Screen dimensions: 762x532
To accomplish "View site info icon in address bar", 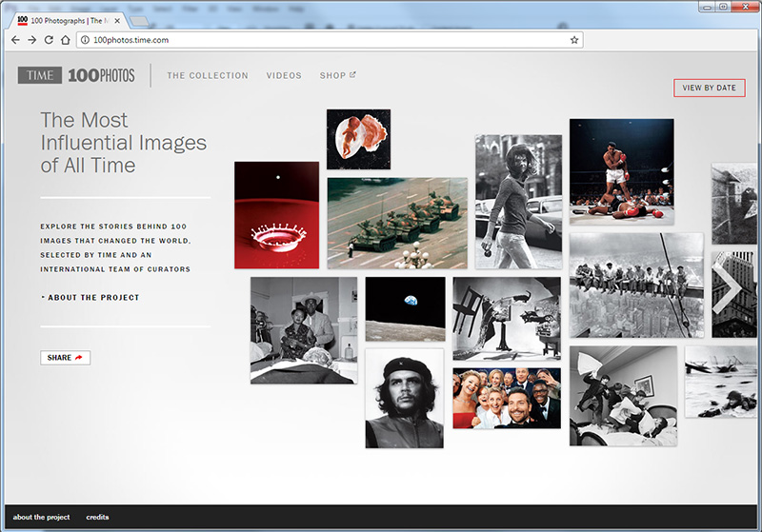I will point(85,40).
